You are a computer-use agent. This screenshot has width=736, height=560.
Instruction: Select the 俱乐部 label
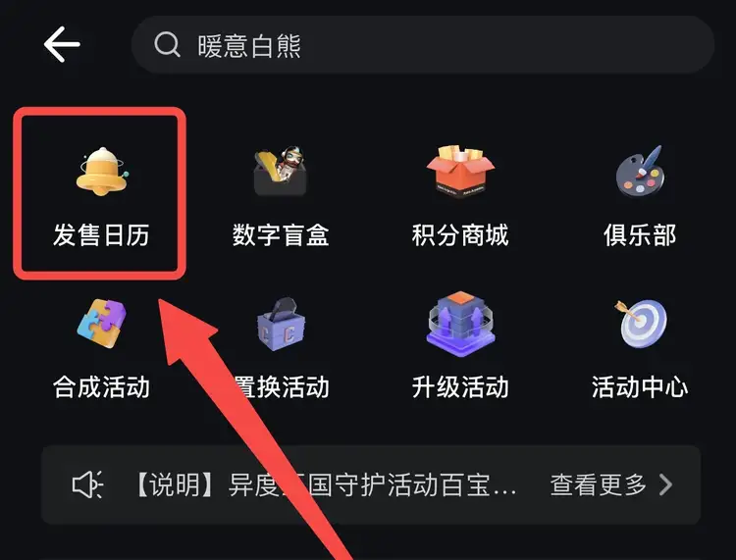[640, 235]
